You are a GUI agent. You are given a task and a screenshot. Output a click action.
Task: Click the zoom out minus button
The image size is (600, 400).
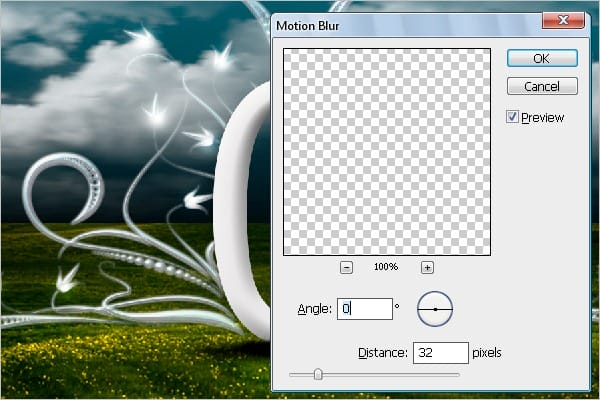pyautogui.click(x=346, y=267)
